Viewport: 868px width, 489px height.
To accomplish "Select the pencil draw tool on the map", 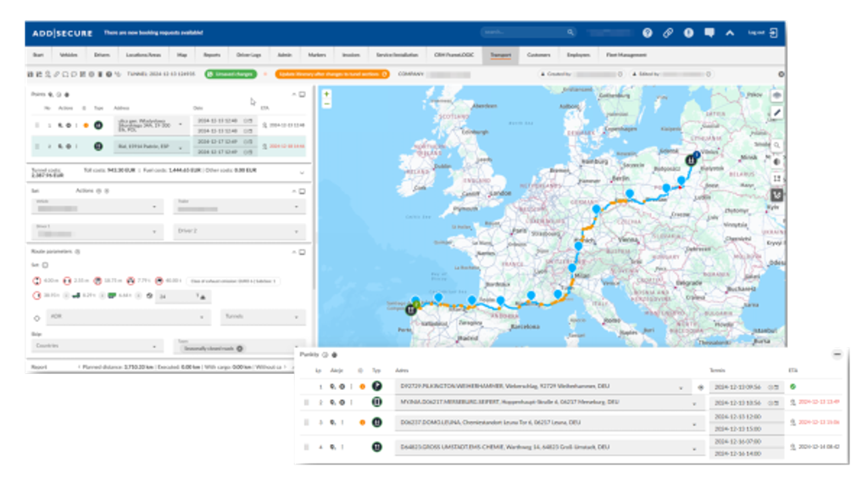I will point(777,113).
